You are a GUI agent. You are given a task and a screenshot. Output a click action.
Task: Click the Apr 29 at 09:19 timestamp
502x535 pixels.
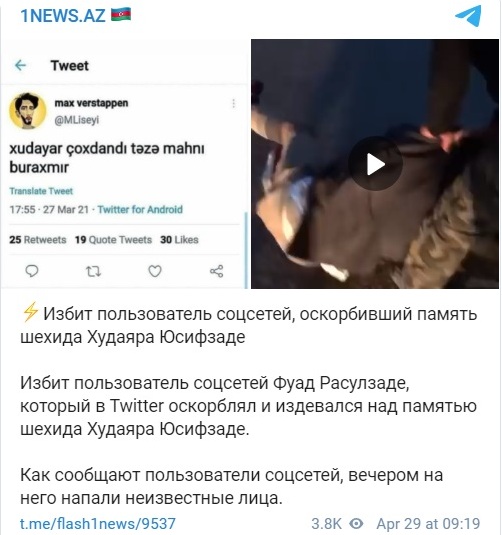click(x=428, y=523)
